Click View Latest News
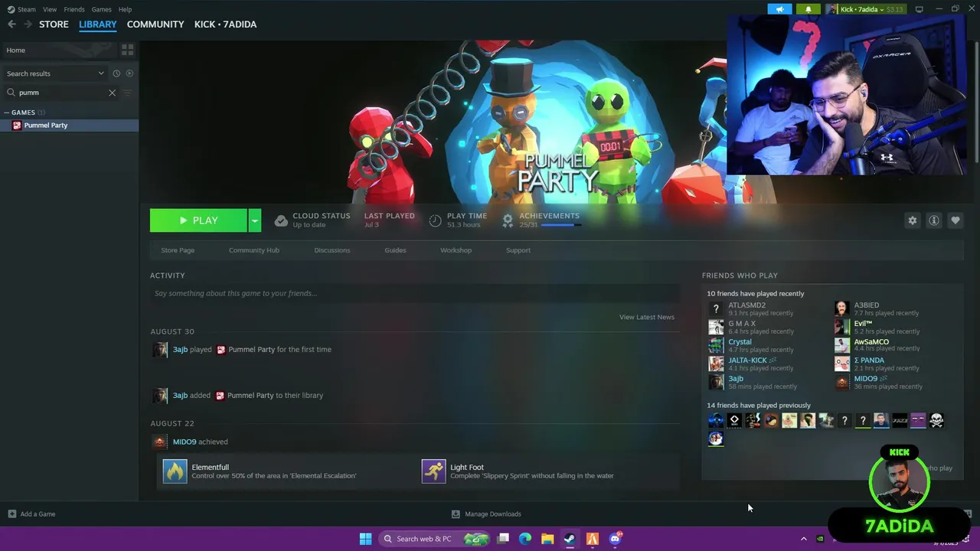The height and width of the screenshot is (551, 980). 647,317
